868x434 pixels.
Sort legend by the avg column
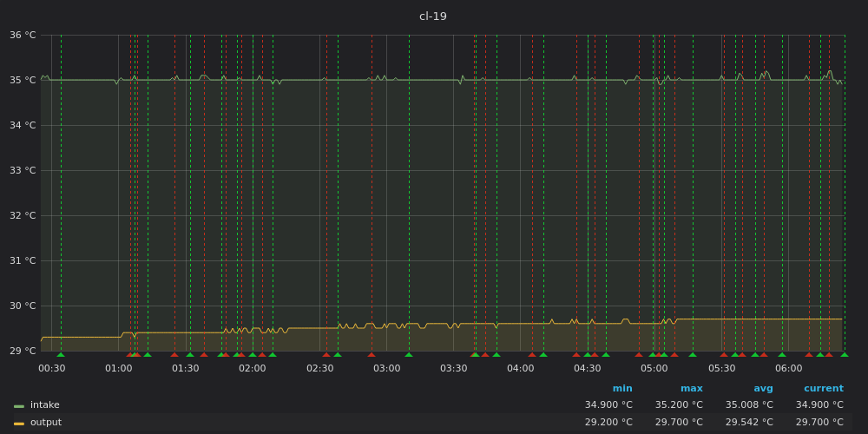763,389
